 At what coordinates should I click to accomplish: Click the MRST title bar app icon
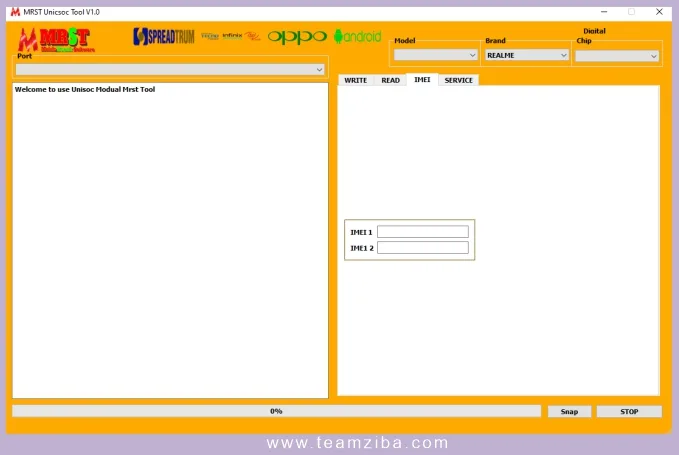click(15, 12)
